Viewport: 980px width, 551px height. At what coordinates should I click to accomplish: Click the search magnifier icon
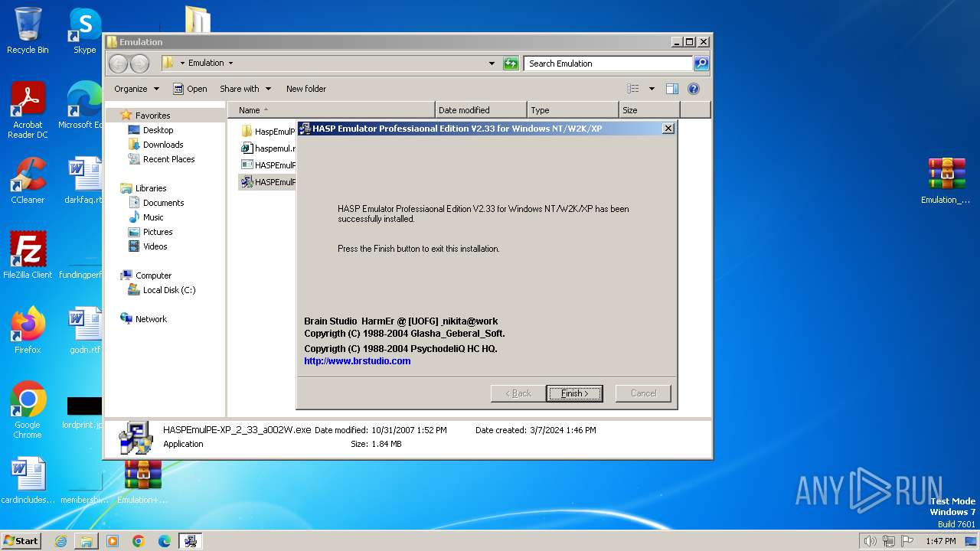point(701,64)
